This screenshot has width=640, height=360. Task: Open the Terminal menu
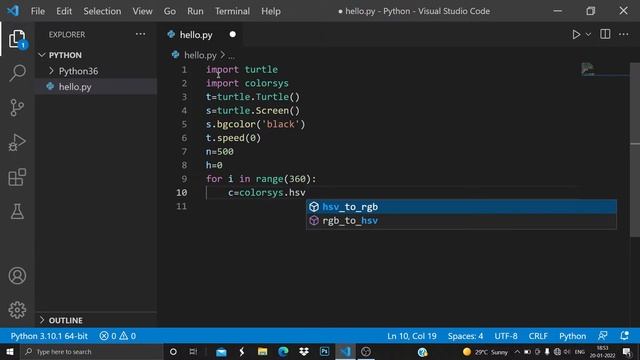[x=232, y=11]
